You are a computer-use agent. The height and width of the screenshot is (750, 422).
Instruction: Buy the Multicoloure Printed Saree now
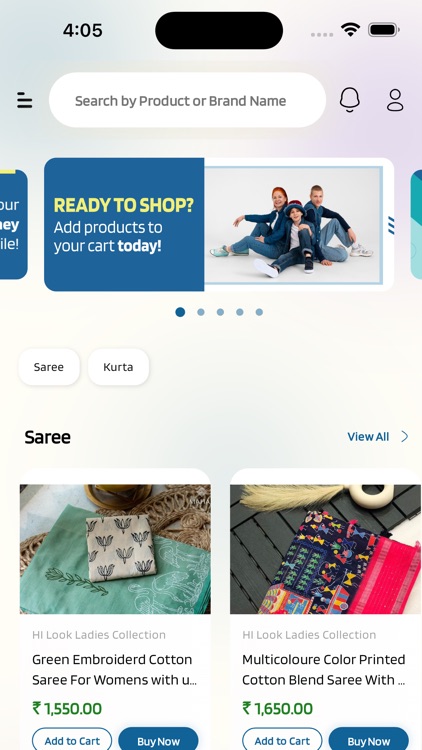pyautogui.click(x=369, y=740)
